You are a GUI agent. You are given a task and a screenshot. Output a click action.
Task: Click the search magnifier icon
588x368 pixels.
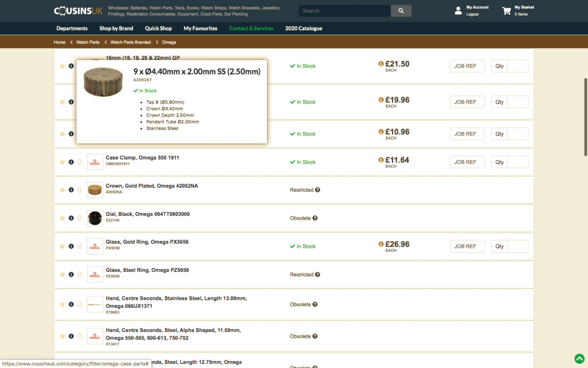[x=401, y=11]
